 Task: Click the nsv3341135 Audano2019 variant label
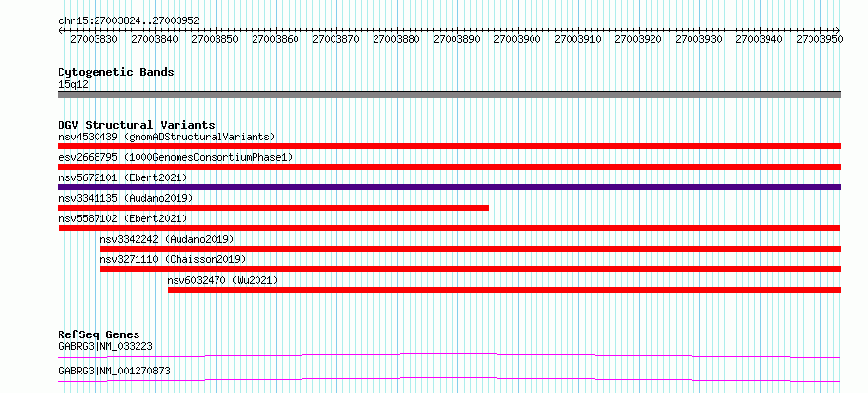coord(126,198)
